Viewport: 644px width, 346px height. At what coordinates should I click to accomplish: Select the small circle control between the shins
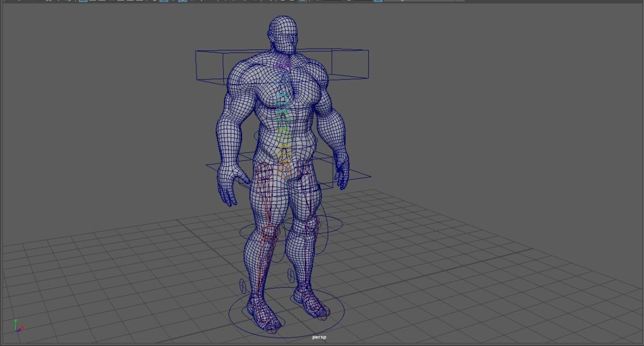[291, 275]
